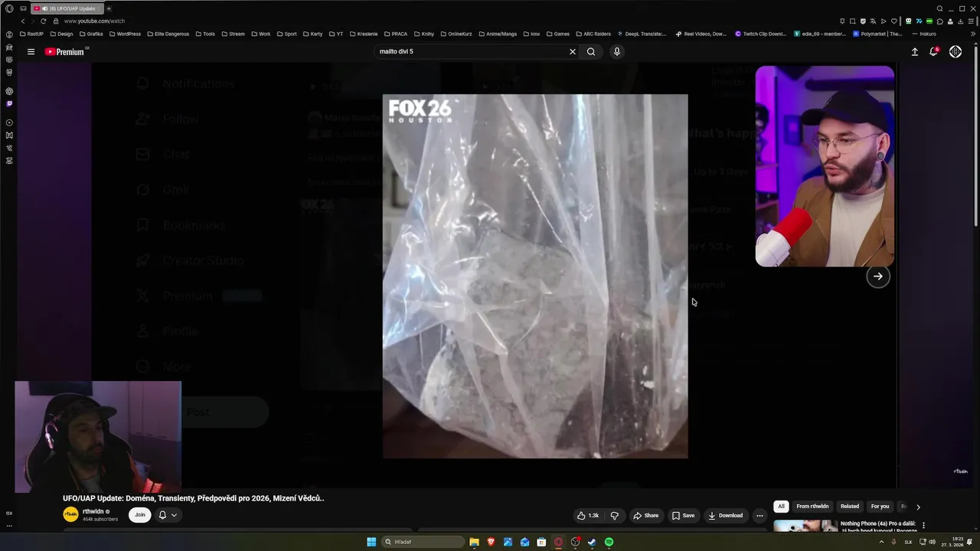Open options for the Nothing Phone video
Image resolution: width=980 pixels, height=551 pixels.
click(923, 526)
